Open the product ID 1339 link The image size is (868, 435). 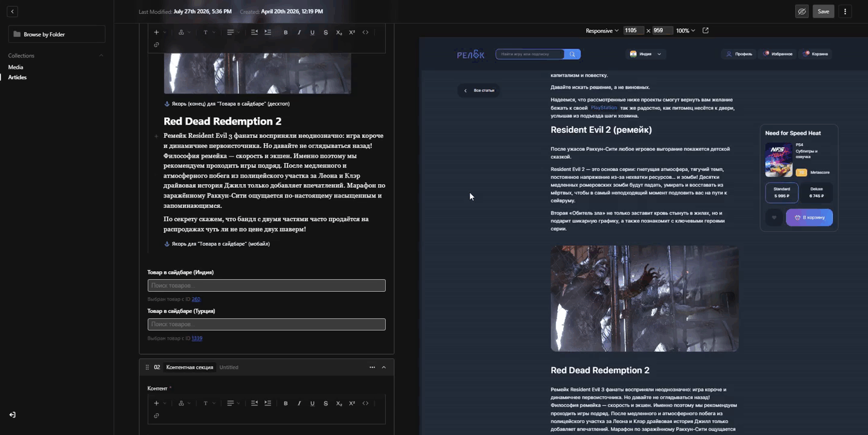click(x=197, y=338)
